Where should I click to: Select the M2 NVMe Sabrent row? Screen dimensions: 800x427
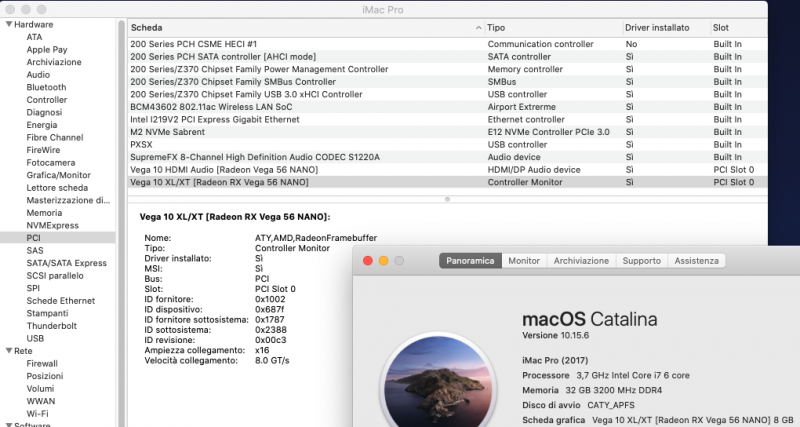coord(447,132)
